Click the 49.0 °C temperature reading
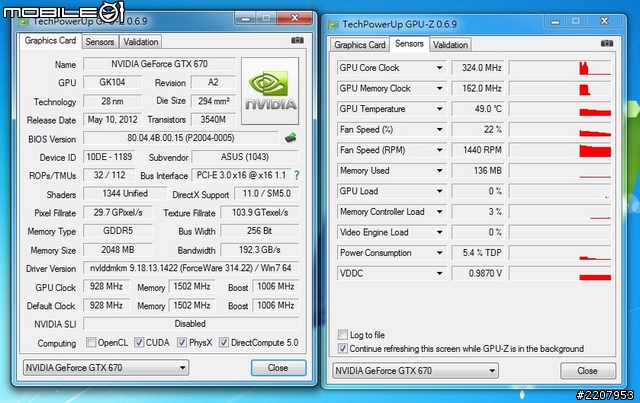The width and height of the screenshot is (640, 403). (x=478, y=109)
